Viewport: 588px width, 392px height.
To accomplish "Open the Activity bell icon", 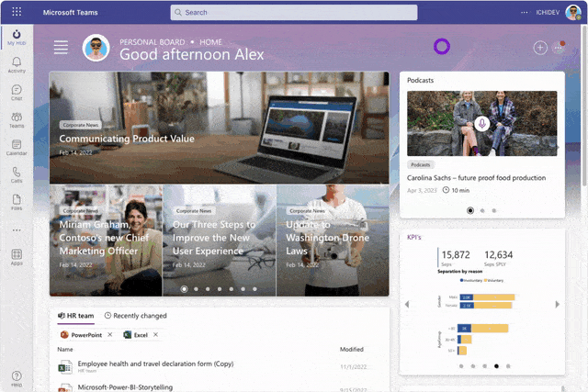I will [x=17, y=65].
